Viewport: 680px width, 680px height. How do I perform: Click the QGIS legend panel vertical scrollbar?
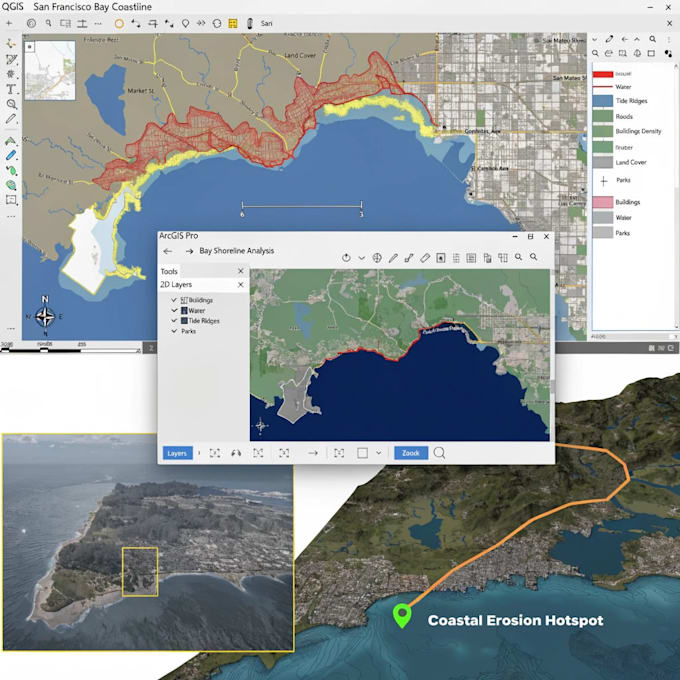click(676, 195)
